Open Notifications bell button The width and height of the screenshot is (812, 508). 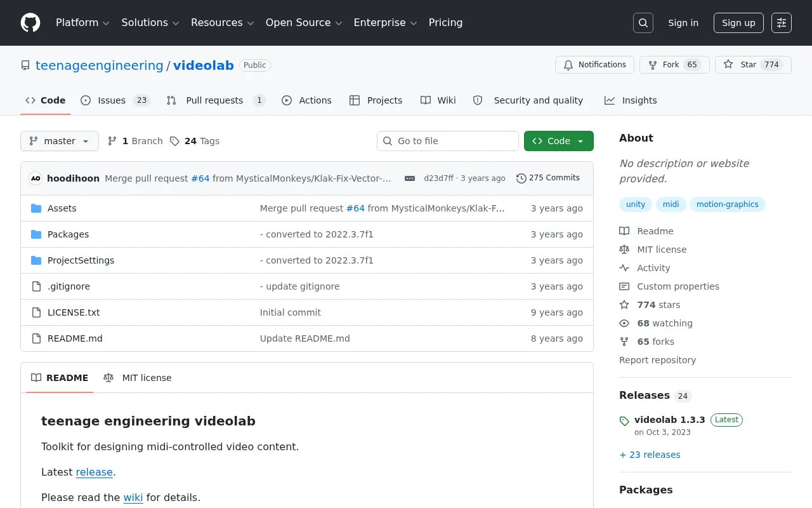pos(594,65)
